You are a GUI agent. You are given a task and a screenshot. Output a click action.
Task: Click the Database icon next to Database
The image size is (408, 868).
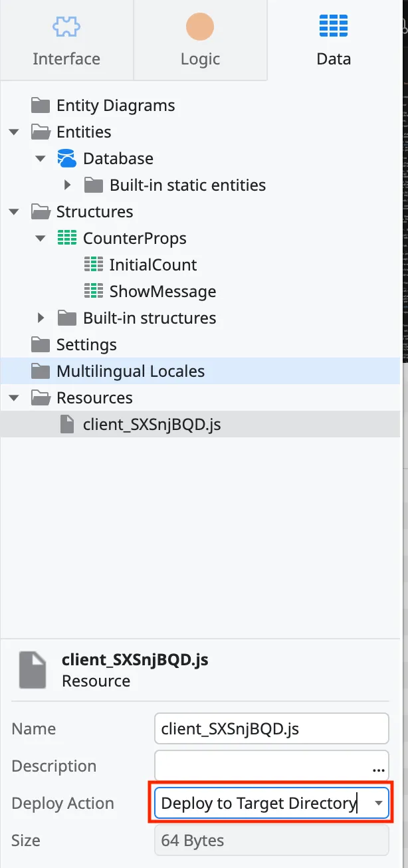click(66, 158)
